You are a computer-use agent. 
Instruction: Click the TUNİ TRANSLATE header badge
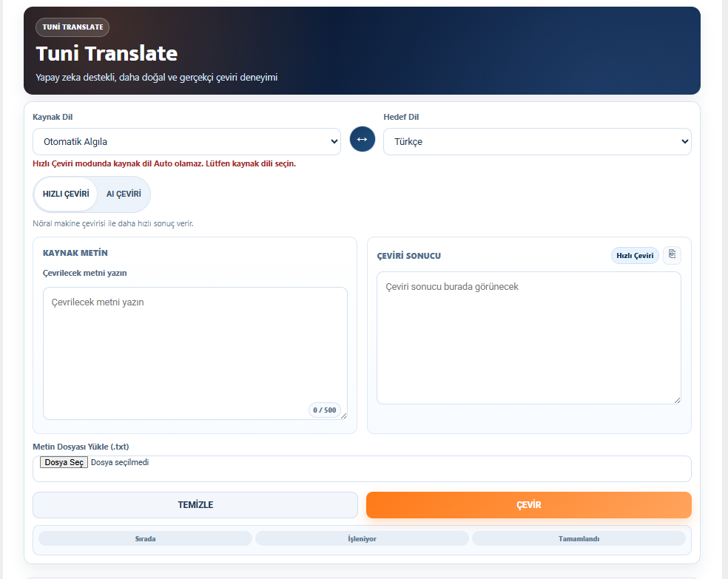tap(73, 27)
